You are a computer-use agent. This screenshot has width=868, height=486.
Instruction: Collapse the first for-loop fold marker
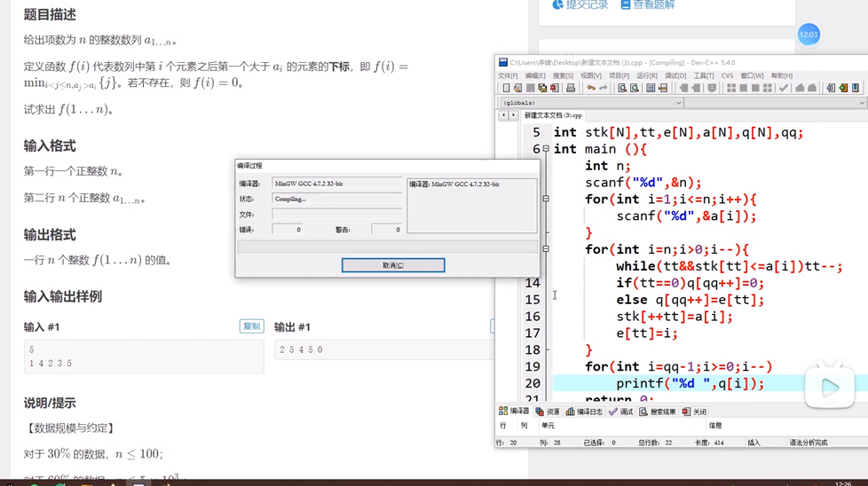546,199
